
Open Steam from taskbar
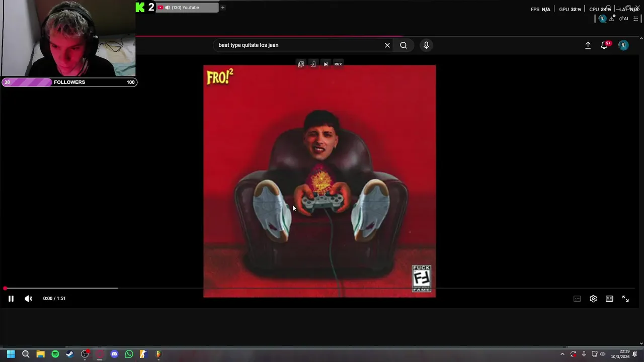[x=70, y=354]
